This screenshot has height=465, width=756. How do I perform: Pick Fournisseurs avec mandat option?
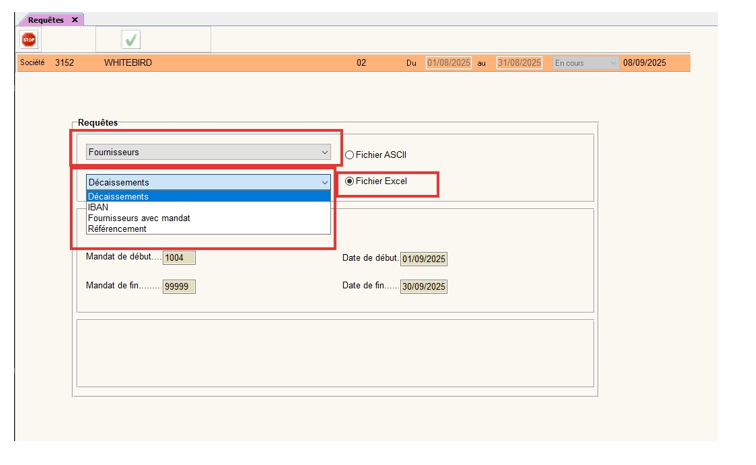(139, 218)
